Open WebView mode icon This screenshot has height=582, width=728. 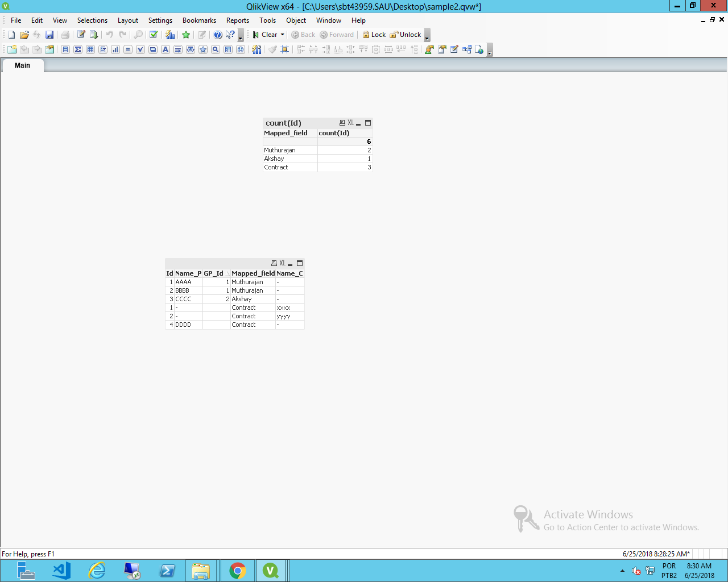coord(479,49)
